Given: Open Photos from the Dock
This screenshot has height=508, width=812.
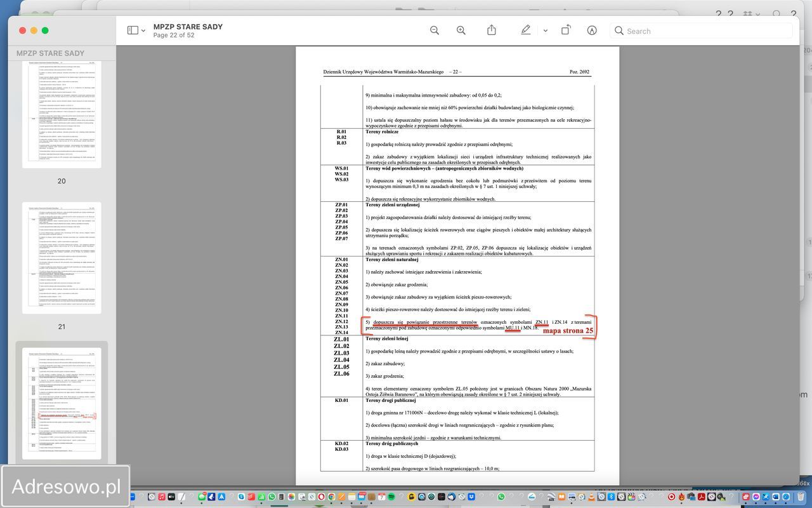Looking at the screenshot, I should click(x=291, y=497).
